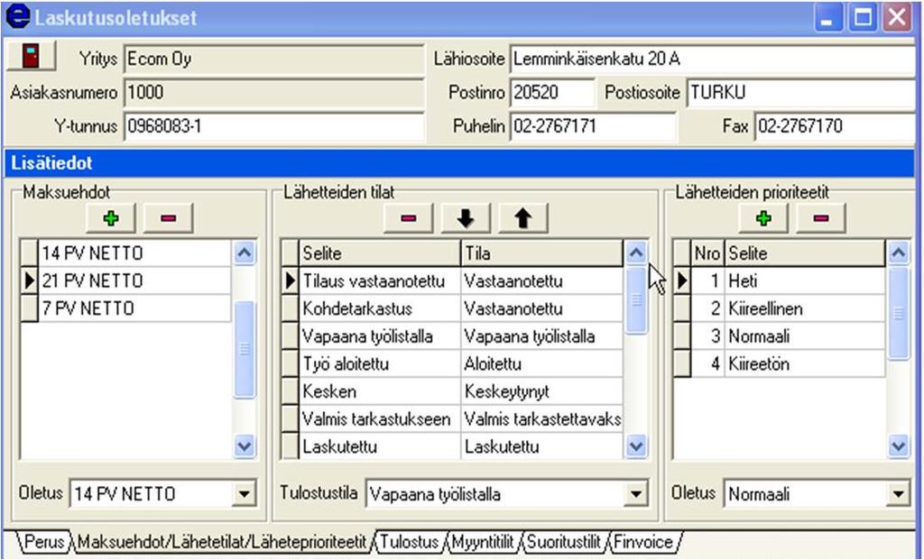The width and height of the screenshot is (924, 560).
Task: Click the red door exit icon
Action: (32, 57)
